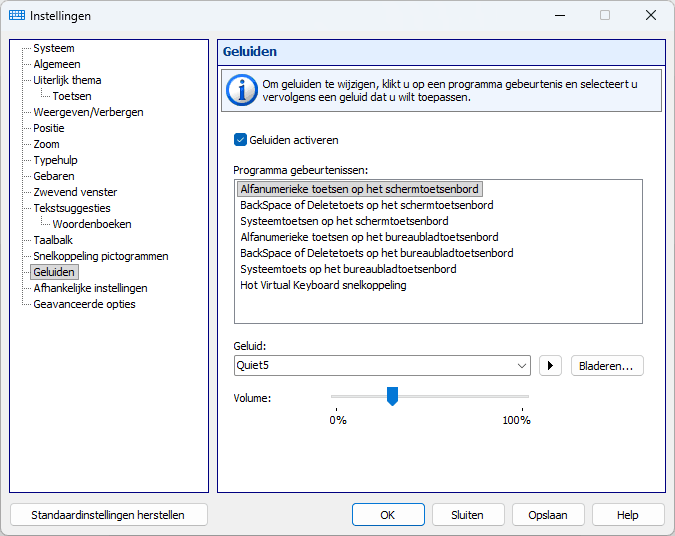Select BackSpace of Deletetoets bureaubladtoetsenbord event

pyautogui.click(x=377, y=253)
